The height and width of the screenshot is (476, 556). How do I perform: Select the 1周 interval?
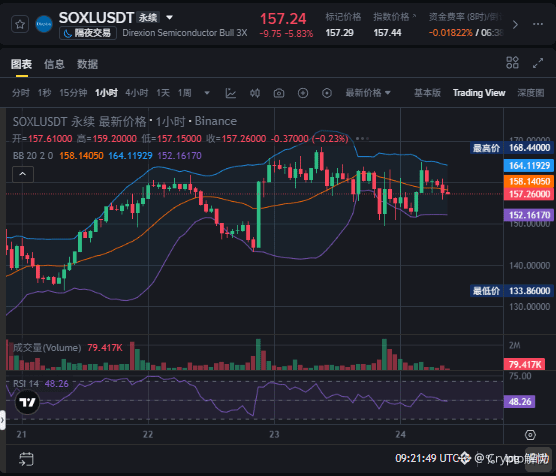click(185, 93)
